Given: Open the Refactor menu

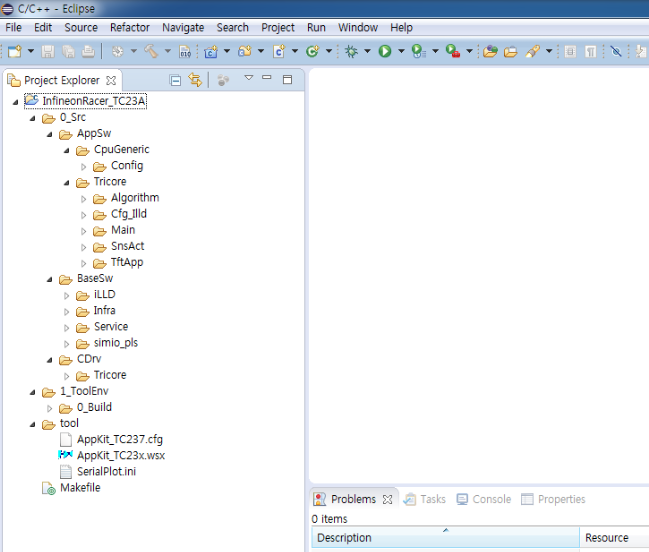Looking at the screenshot, I should [130, 28].
